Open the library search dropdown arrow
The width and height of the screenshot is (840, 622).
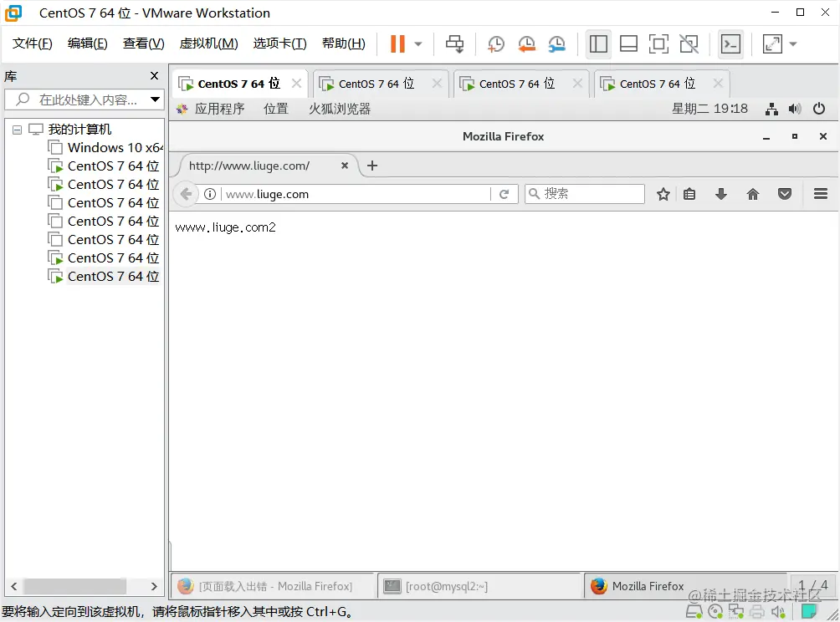[x=155, y=99]
